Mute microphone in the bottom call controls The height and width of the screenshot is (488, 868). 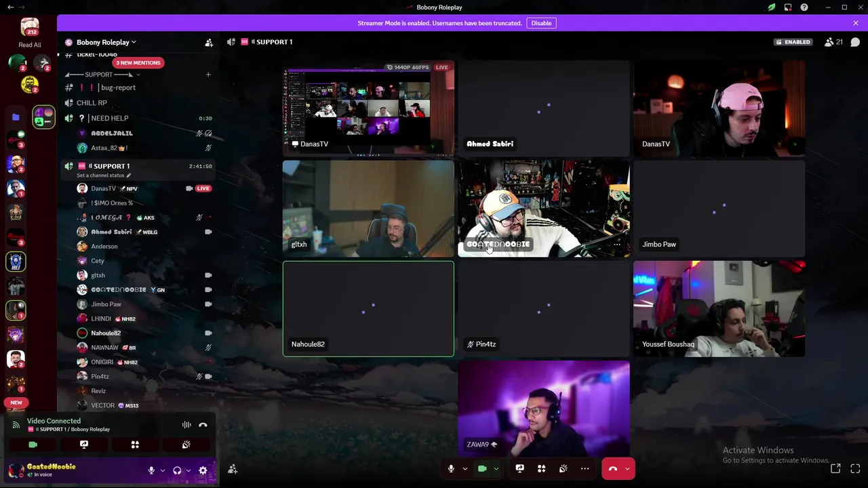coord(451,468)
